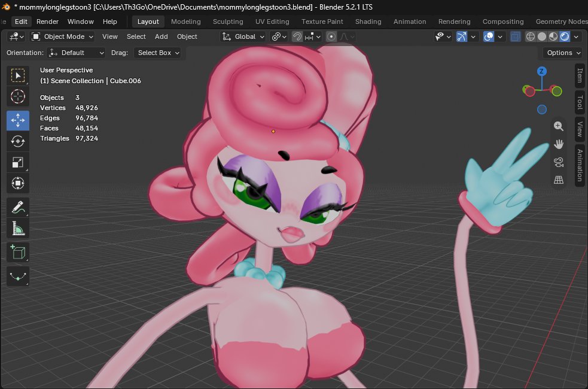Toggle snapping magnet button
Screen dimensions: 588x389
(297, 37)
